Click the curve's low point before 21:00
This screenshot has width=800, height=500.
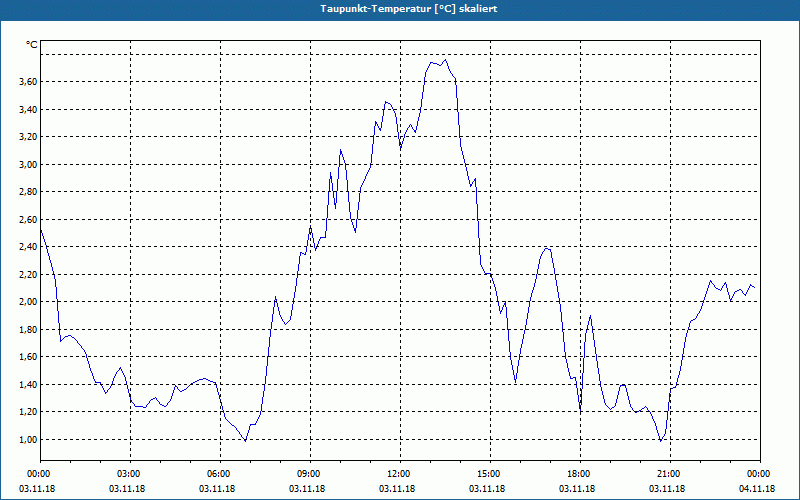pos(660,441)
